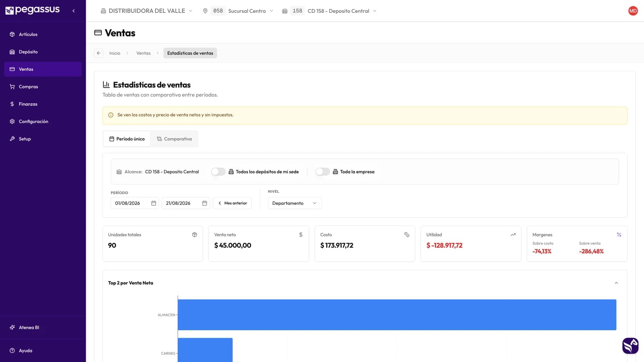
Task: Switch to the Comparativa tab
Action: pyautogui.click(x=174, y=139)
